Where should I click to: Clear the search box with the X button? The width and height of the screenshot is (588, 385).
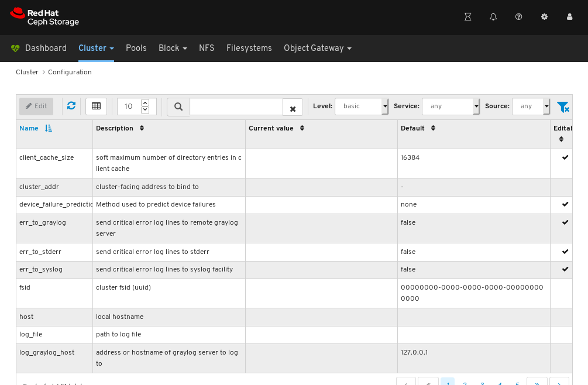click(293, 109)
